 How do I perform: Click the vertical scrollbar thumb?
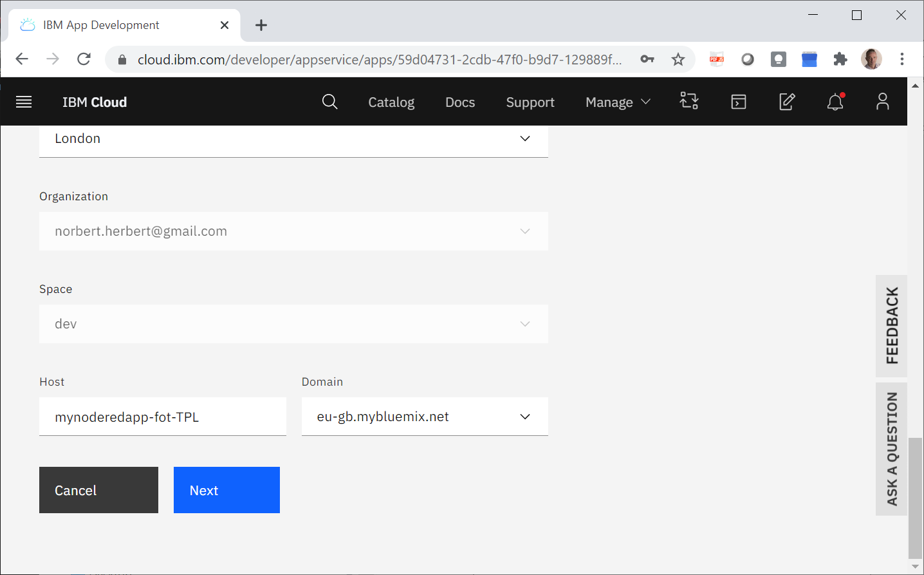coord(915,498)
